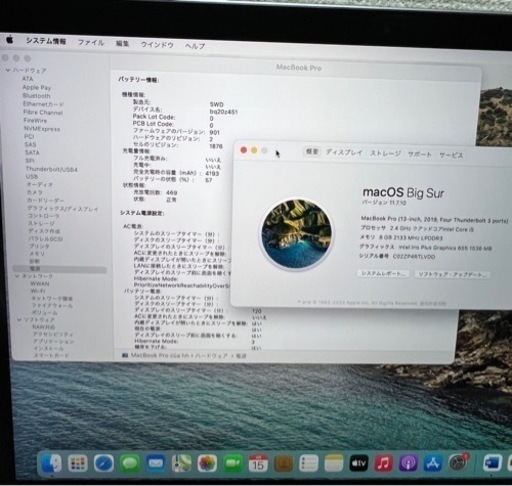Select the 概要 tab
This screenshot has width=512, height=486.
(x=312, y=152)
